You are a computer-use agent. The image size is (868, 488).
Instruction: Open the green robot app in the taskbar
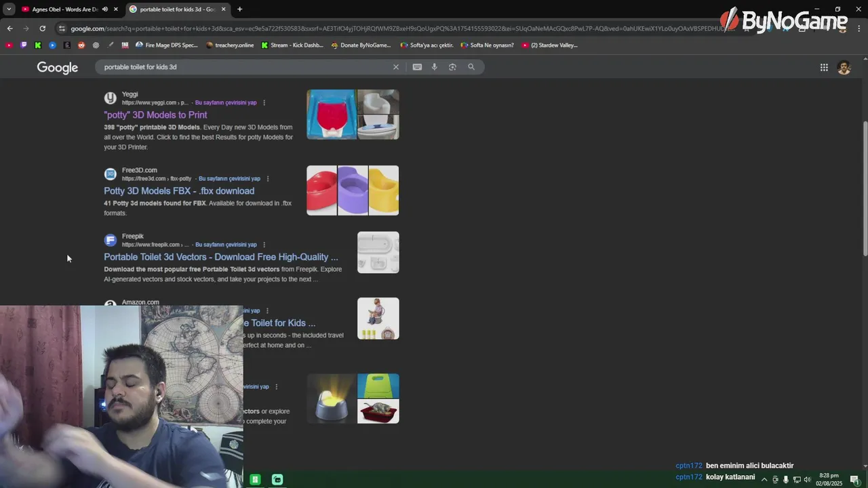[x=277, y=479]
